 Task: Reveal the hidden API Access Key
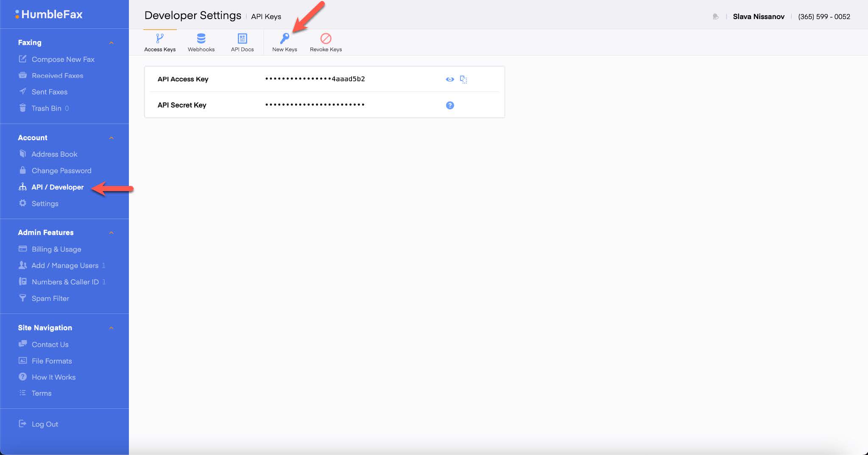coord(450,79)
